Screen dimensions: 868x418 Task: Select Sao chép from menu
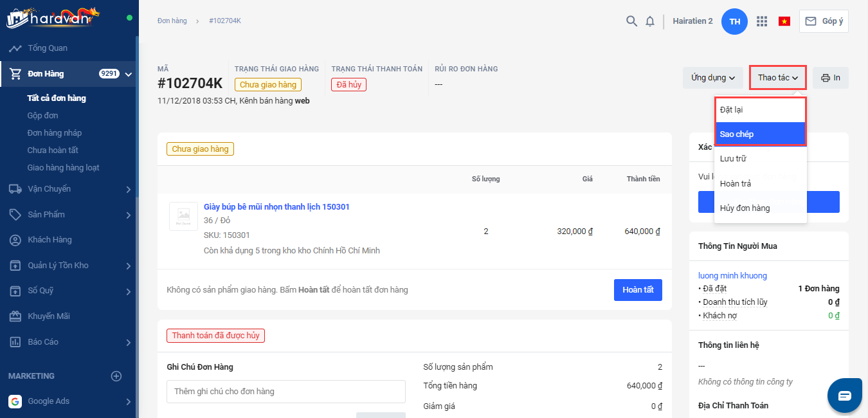760,134
